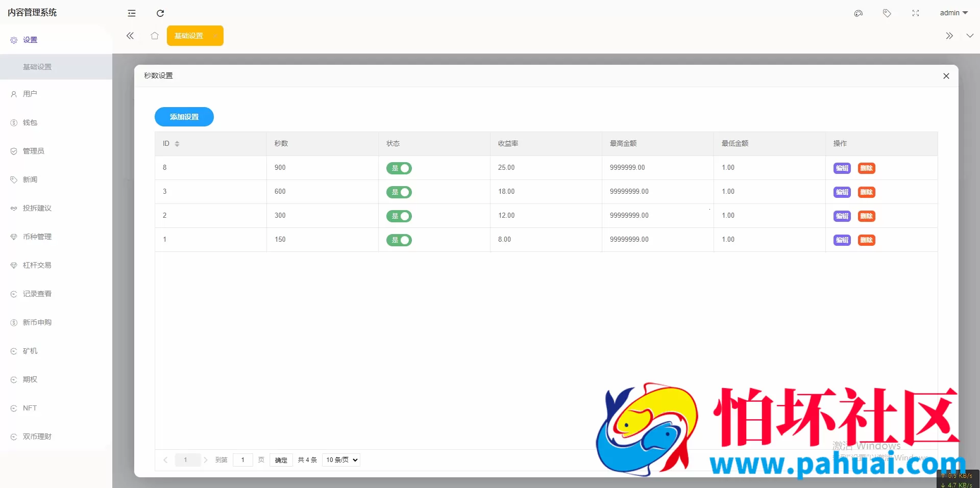Click the gear icon next to 设置
The image size is (980, 488).
click(x=14, y=40)
